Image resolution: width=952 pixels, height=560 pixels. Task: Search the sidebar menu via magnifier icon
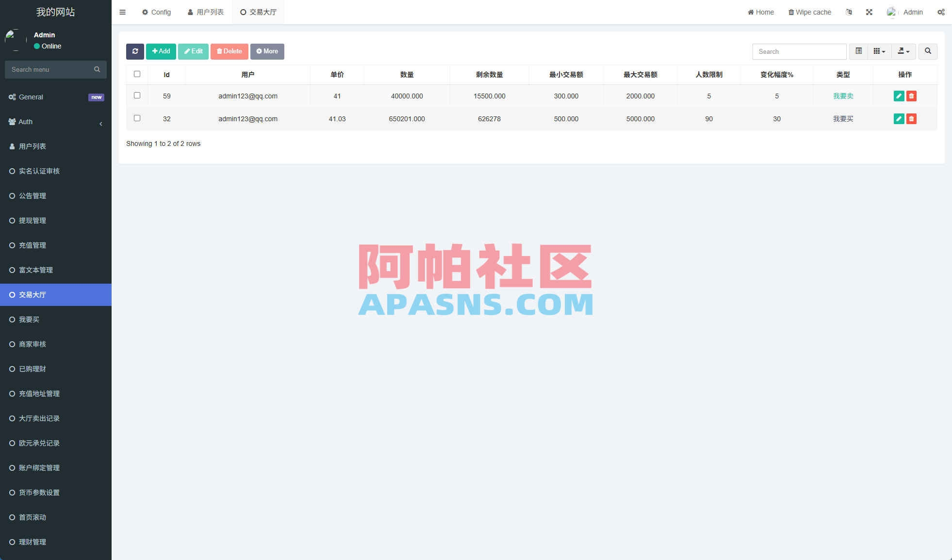click(97, 69)
